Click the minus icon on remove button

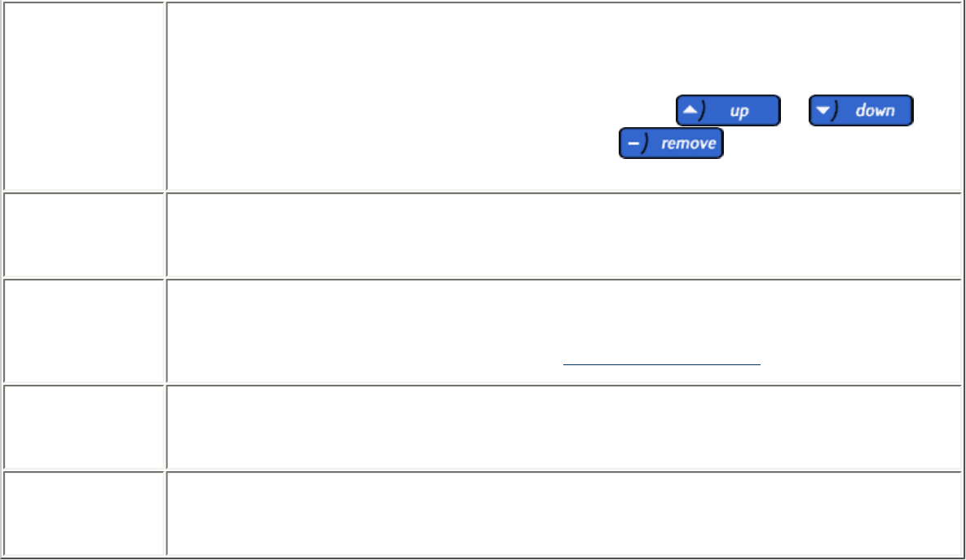(x=633, y=143)
